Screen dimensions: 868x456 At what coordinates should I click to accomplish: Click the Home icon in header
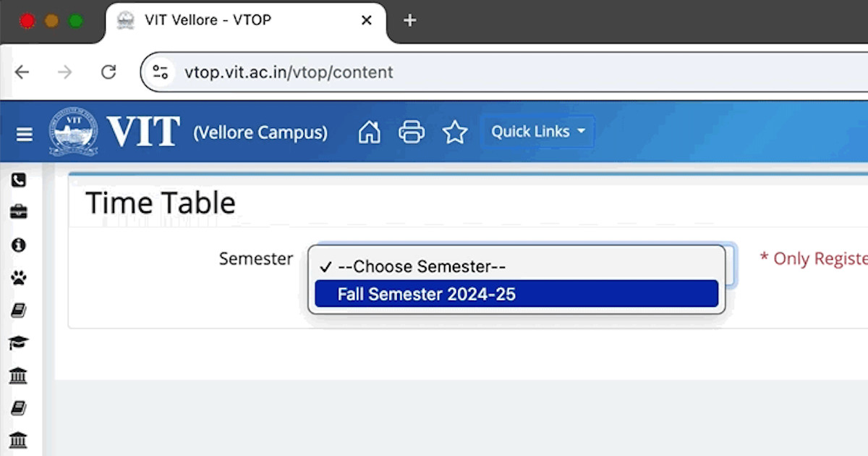coord(369,132)
